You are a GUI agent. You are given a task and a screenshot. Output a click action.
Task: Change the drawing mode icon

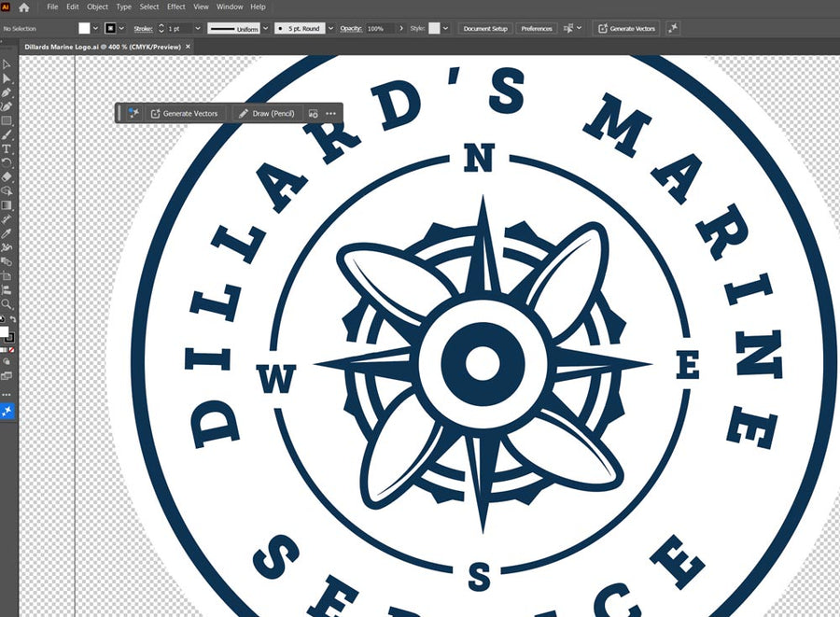(x=7, y=362)
